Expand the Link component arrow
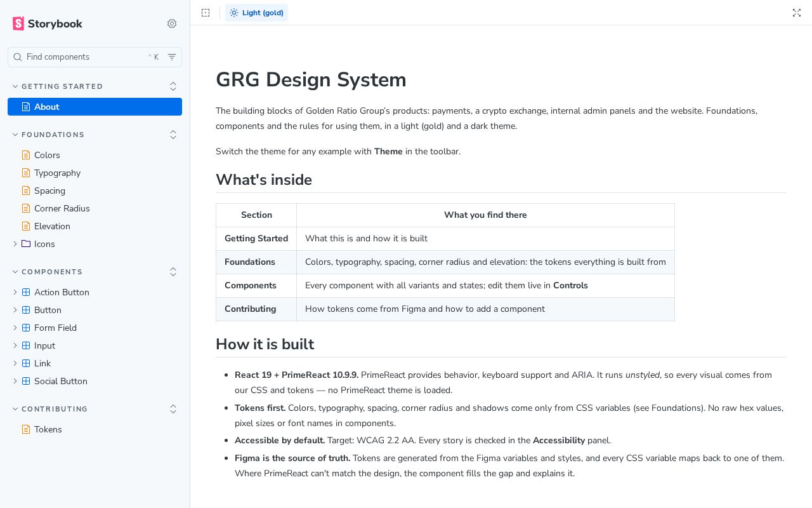The width and height of the screenshot is (812, 508). pos(15,363)
